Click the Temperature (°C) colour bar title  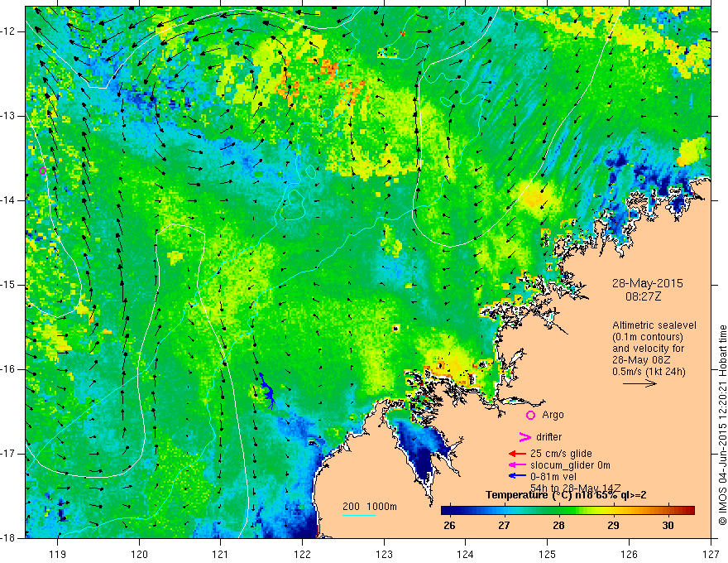566,495
